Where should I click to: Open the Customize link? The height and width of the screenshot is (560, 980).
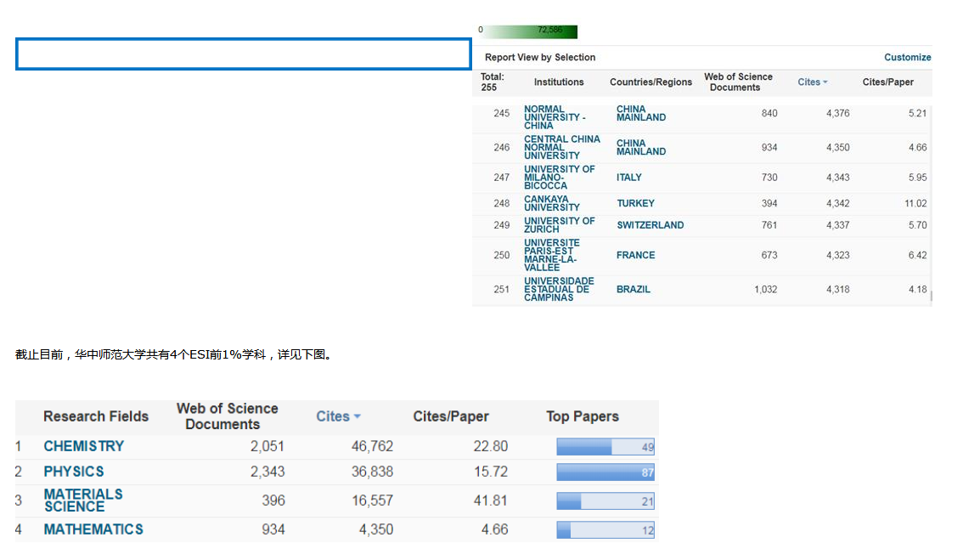tap(907, 58)
